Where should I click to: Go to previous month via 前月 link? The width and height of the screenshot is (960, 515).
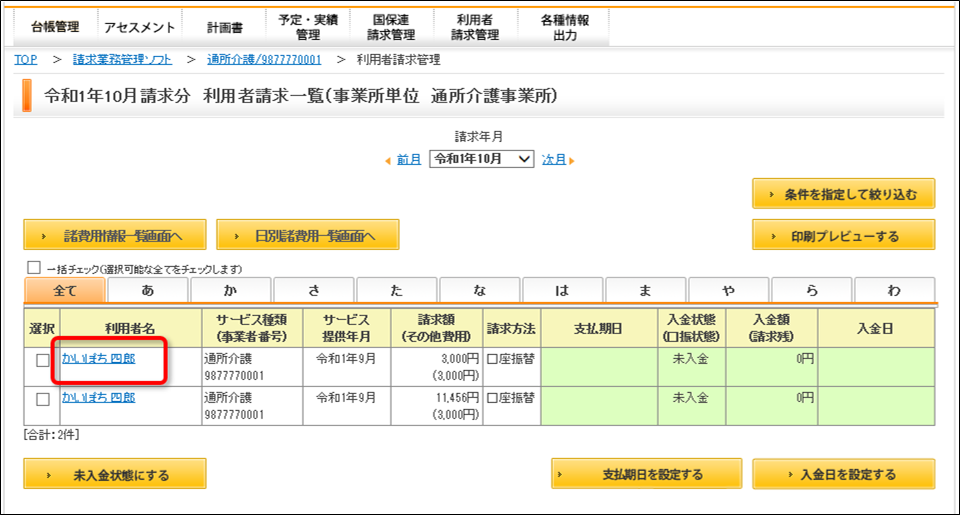click(409, 160)
